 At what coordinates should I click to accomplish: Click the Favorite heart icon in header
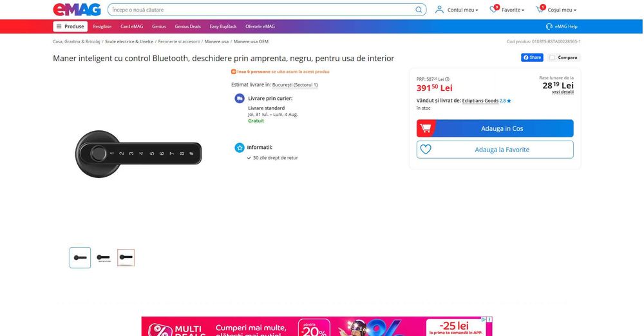(x=494, y=9)
